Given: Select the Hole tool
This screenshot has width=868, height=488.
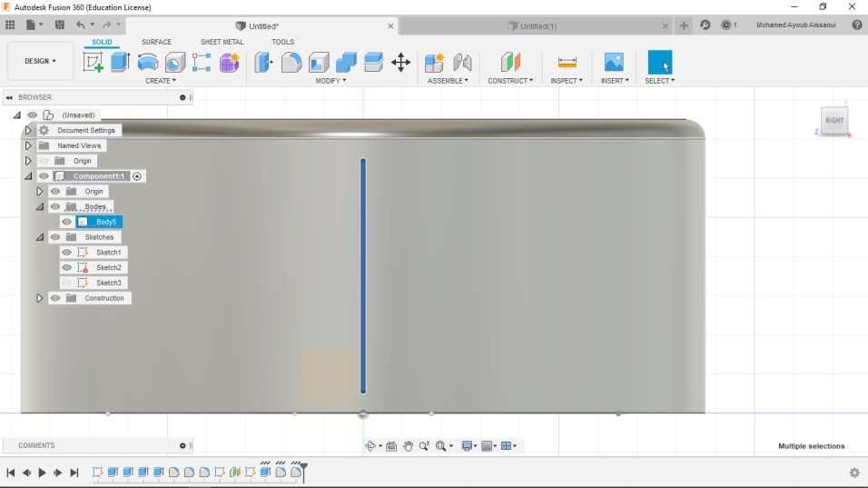Looking at the screenshot, I should 175,62.
